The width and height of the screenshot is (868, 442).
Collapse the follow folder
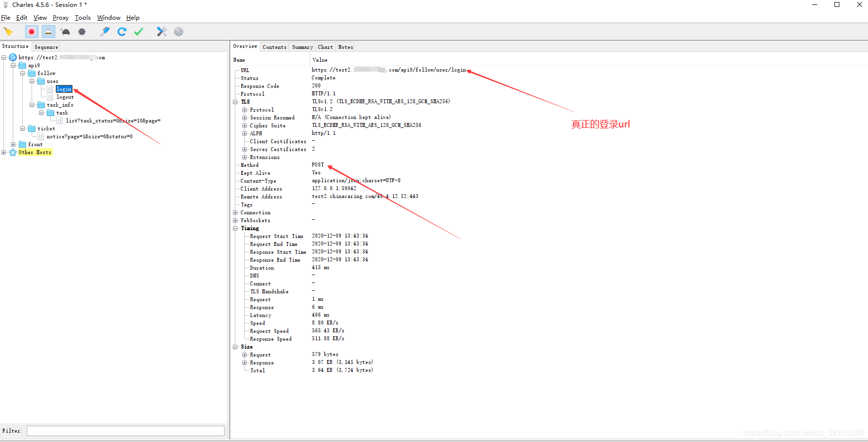pos(23,74)
